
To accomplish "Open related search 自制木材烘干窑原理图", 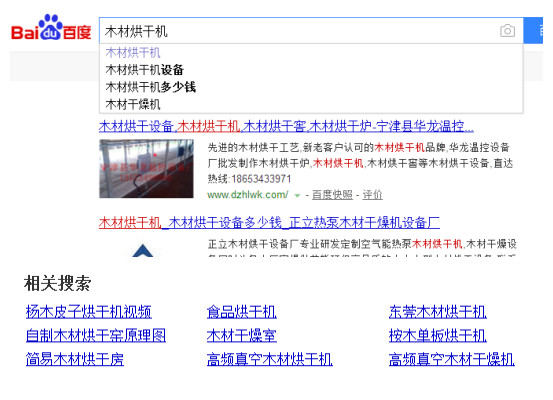I will (96, 336).
